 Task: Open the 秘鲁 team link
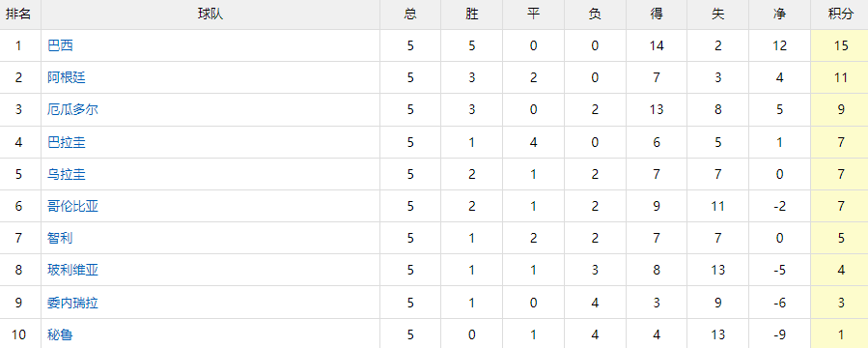point(60,334)
